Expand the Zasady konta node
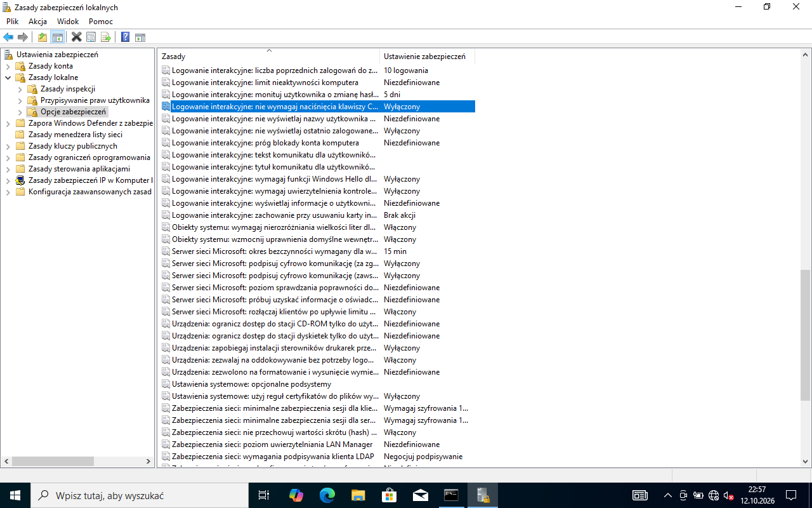Viewport: 812px width, 508px height. click(x=8, y=66)
